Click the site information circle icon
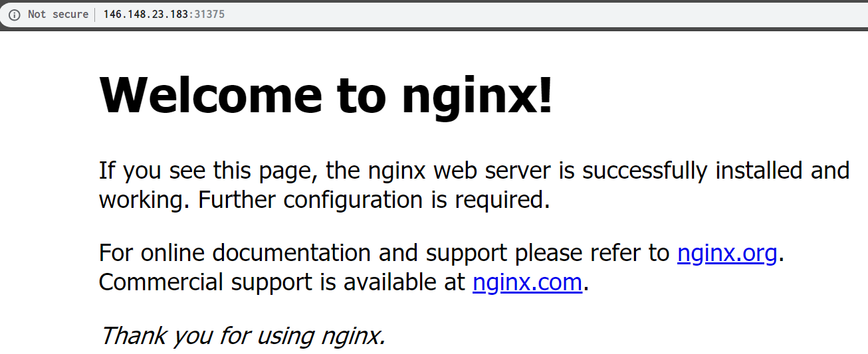Viewport: 868px width, 354px height. pyautogui.click(x=15, y=15)
